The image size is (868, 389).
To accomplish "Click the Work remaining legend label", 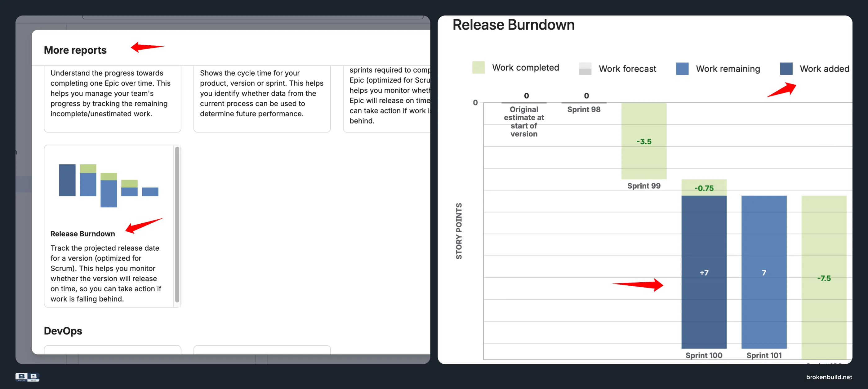I will [x=728, y=69].
